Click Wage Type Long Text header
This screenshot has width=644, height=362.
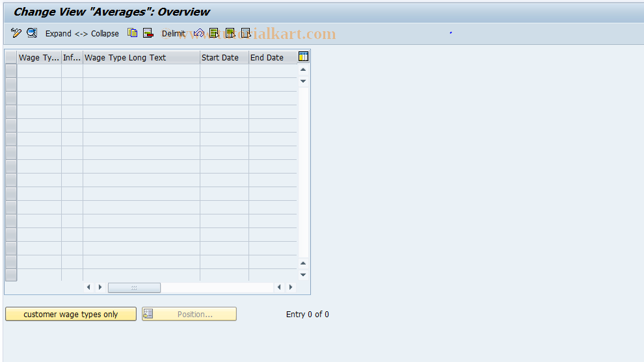[x=141, y=57]
